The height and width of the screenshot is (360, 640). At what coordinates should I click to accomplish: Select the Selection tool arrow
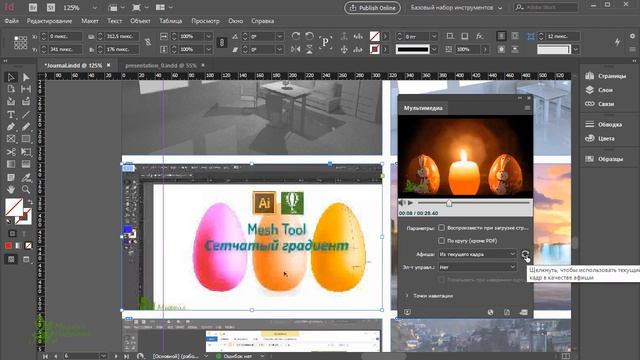(11, 77)
